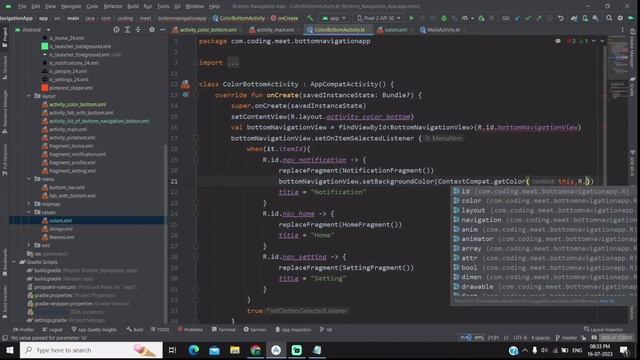Open the Problems tool window
Screen dimensions: 640x360
point(190,329)
